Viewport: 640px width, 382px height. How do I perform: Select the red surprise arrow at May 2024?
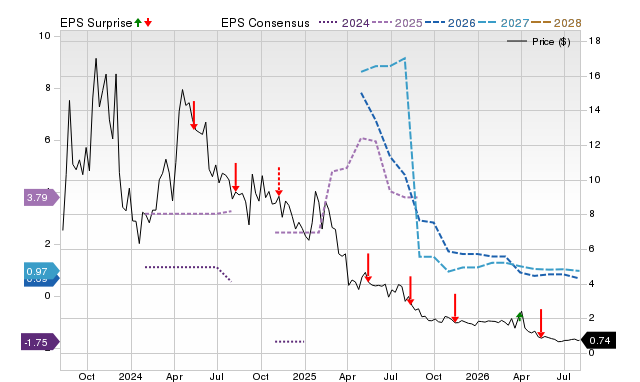pos(194,115)
